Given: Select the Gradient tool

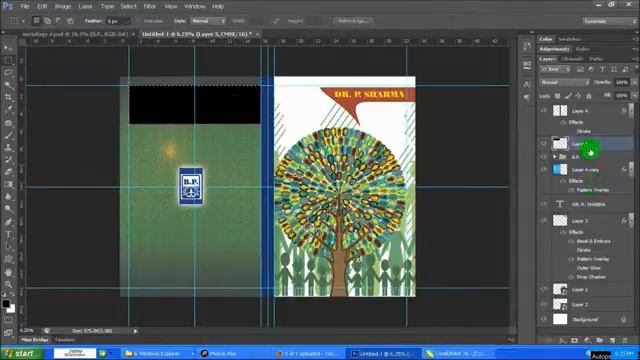Looking at the screenshot, I should pos(8,184).
